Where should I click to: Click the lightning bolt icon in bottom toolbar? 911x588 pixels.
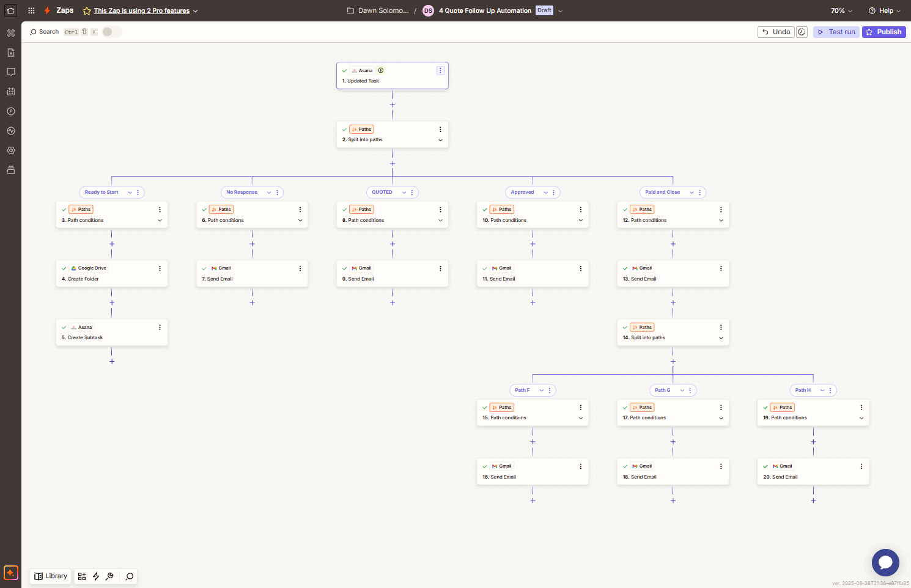[96, 576]
